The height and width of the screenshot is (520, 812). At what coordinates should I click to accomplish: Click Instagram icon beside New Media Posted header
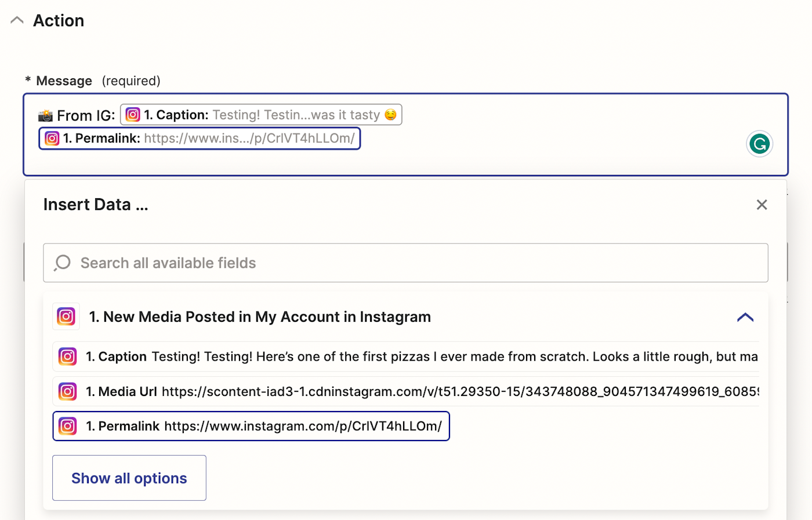tap(66, 317)
